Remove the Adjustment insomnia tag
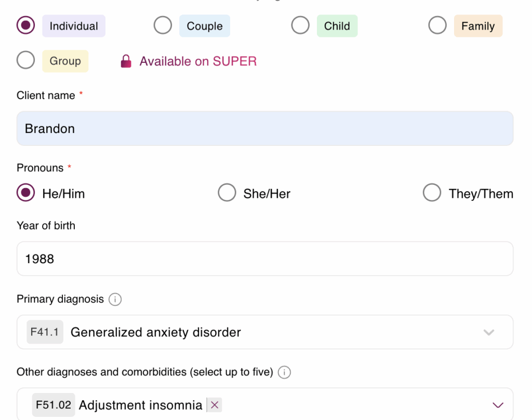 (215, 405)
